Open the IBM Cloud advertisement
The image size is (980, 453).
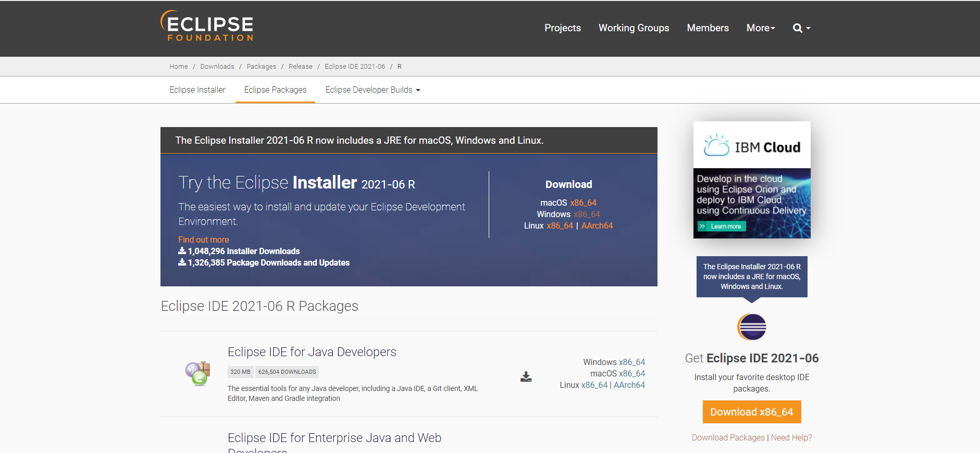(x=752, y=180)
